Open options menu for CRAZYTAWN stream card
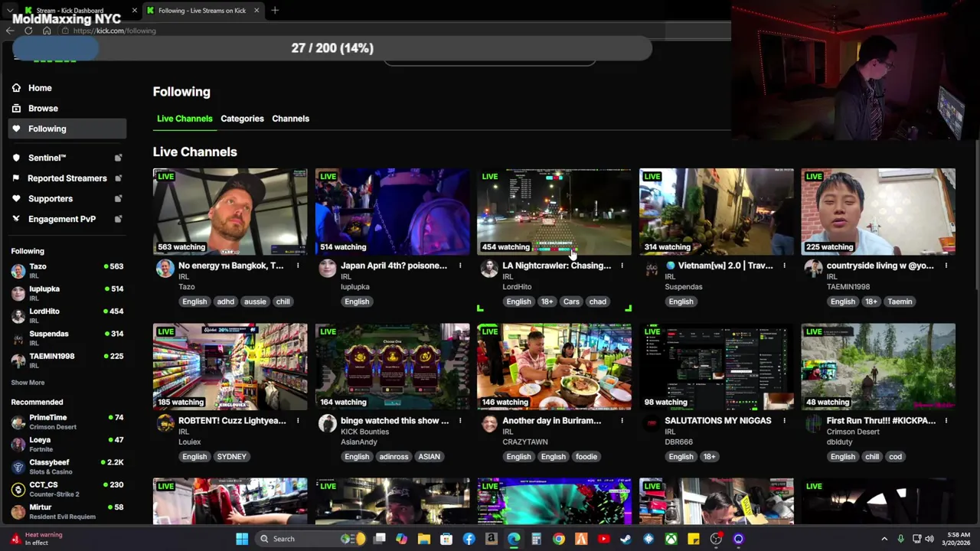The image size is (980, 551). pos(622,421)
